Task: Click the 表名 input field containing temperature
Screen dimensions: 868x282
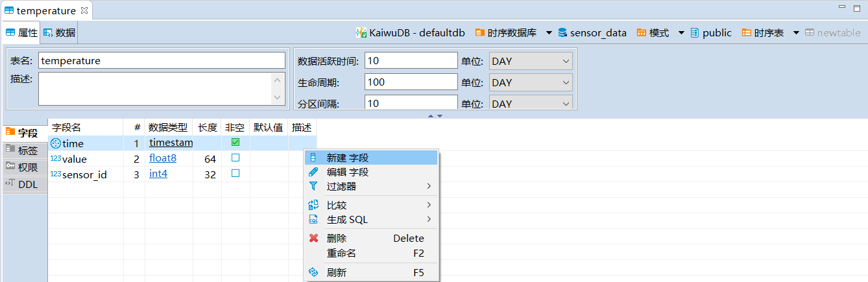Action: 162,61
